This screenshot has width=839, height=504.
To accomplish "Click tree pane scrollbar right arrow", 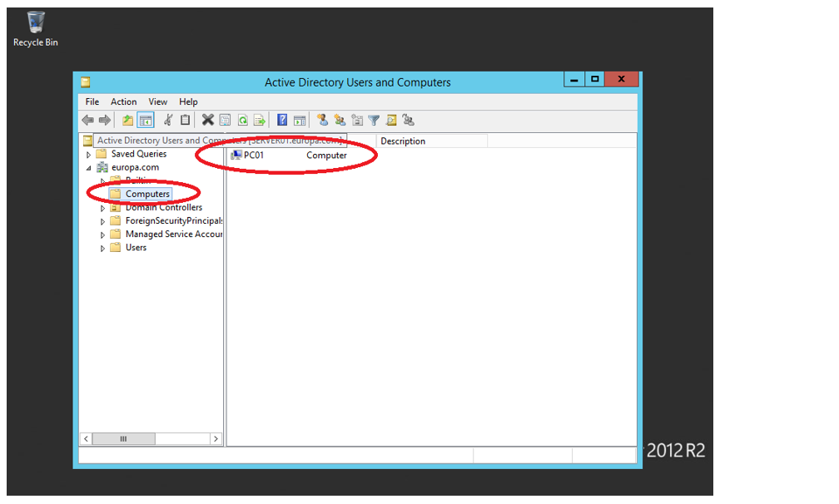I will (216, 439).
